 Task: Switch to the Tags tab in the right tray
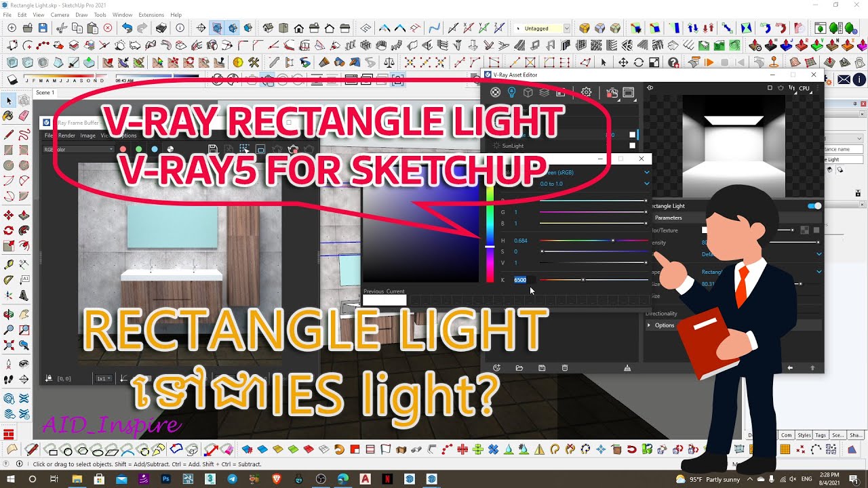(821, 435)
